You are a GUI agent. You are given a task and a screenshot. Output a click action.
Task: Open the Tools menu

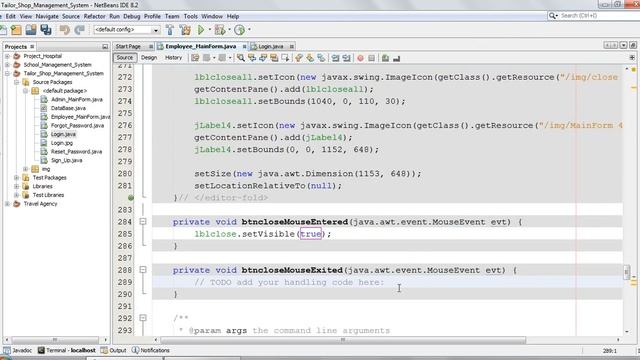[x=191, y=16]
